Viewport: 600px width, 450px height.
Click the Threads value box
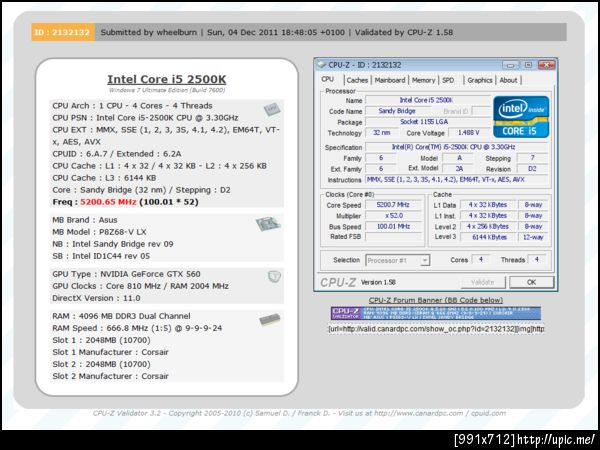pos(537,259)
